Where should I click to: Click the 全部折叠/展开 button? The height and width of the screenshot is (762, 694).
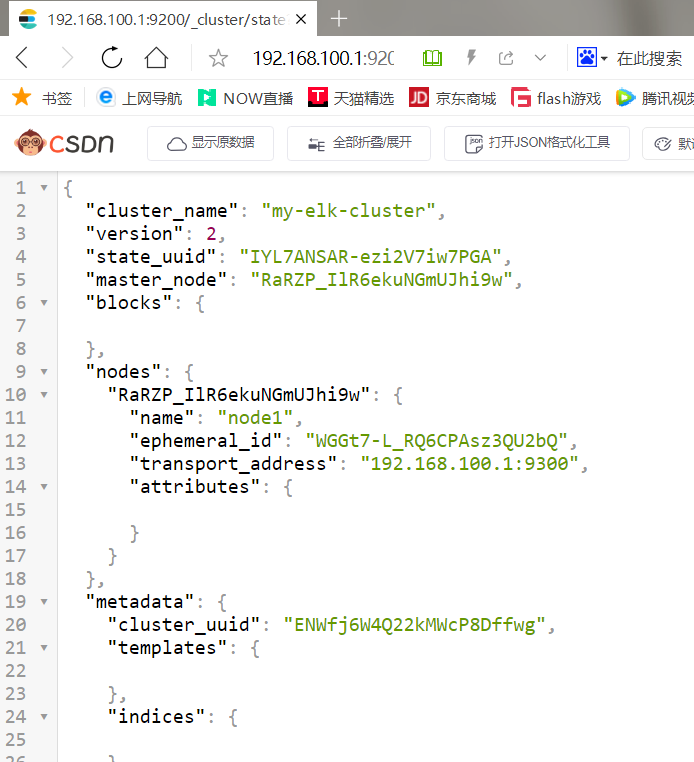click(359, 143)
